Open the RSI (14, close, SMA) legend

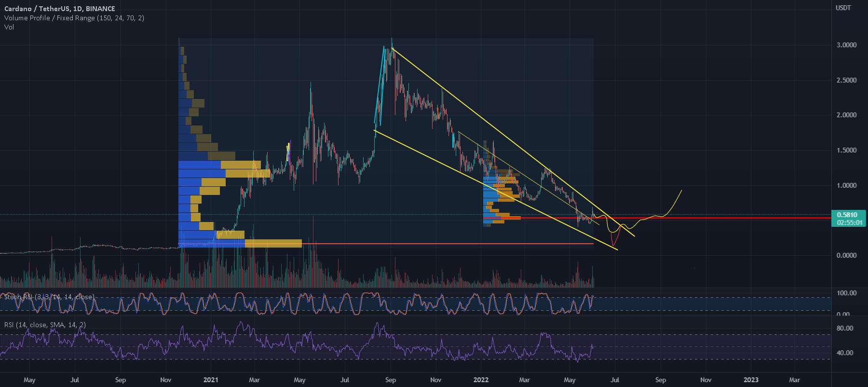point(45,325)
